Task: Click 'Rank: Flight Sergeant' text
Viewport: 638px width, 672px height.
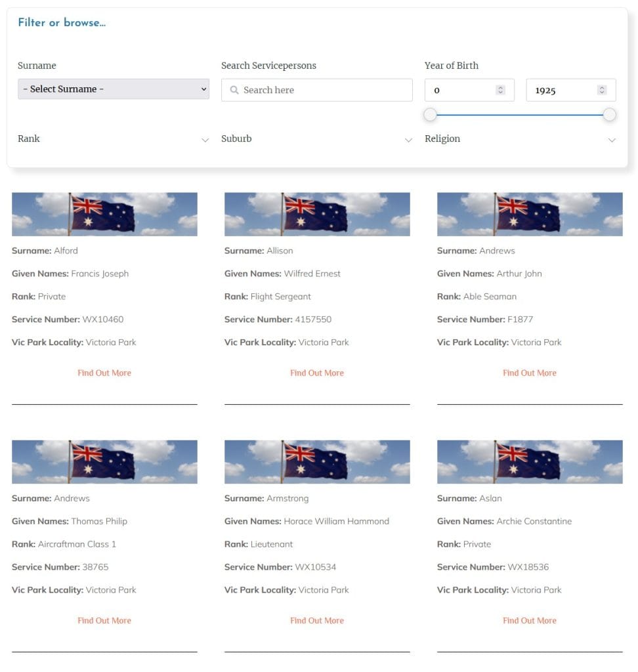Action: tap(268, 297)
